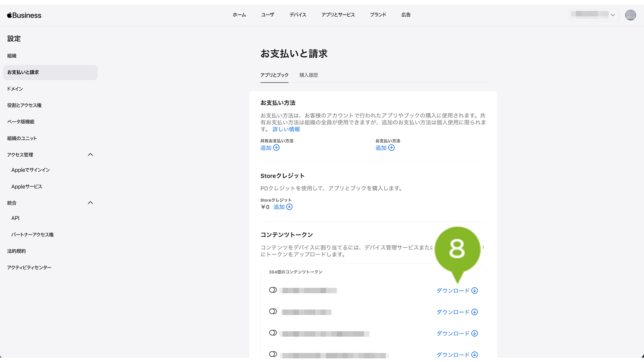Screen dimensions: 644x362
Task: Click download icon for third content token
Action: pos(474,333)
